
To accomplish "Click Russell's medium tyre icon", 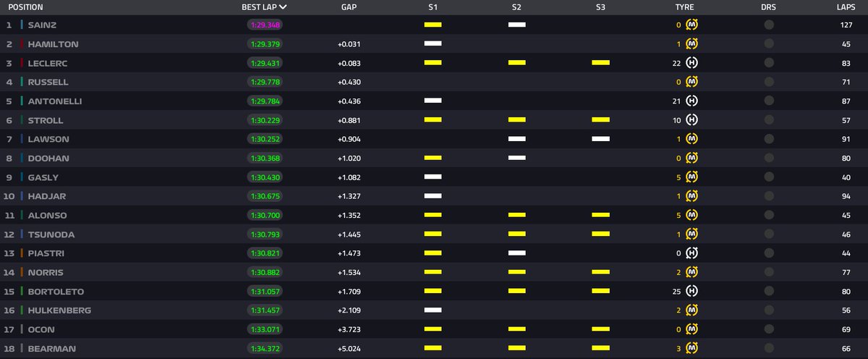I will (x=692, y=82).
